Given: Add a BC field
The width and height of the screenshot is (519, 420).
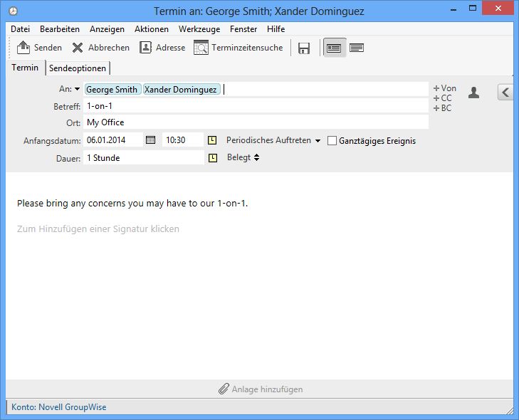Looking at the screenshot, I should (x=443, y=108).
